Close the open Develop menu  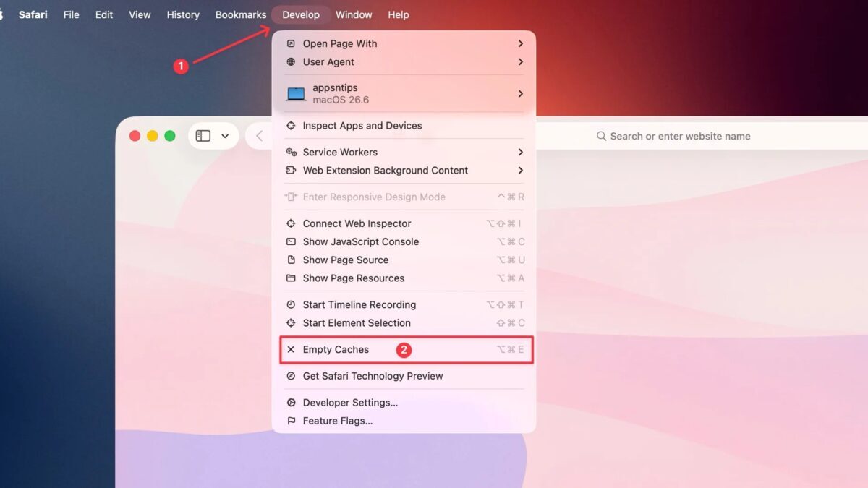point(301,14)
